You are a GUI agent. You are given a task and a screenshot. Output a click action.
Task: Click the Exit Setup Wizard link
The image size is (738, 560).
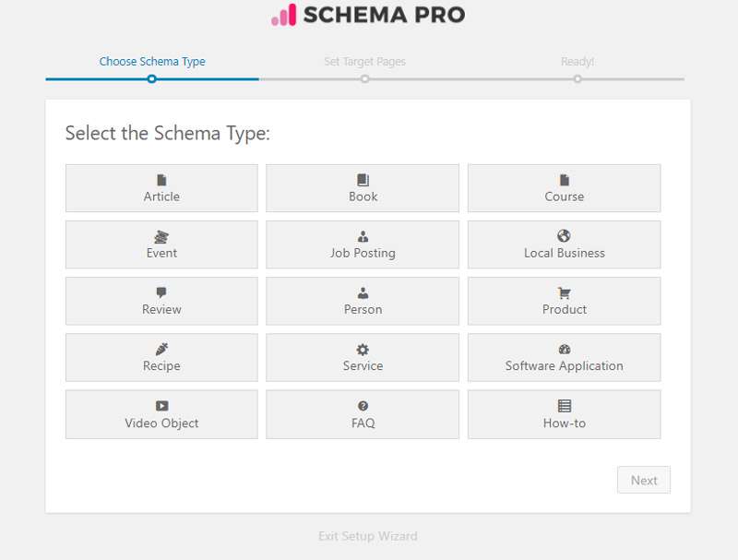367,536
